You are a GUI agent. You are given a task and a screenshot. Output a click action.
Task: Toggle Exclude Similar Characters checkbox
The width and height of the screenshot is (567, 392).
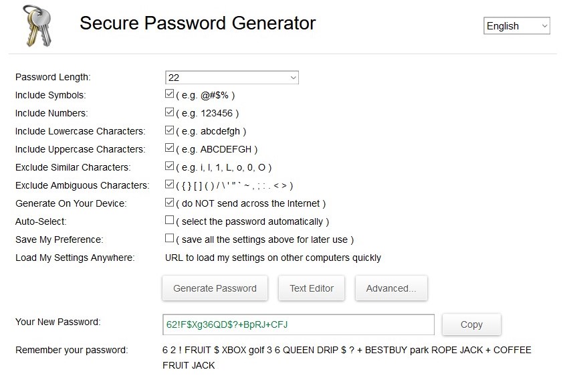(169, 166)
